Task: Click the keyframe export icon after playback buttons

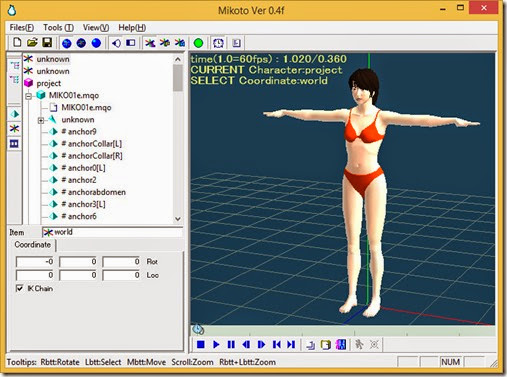Action: [x=311, y=345]
